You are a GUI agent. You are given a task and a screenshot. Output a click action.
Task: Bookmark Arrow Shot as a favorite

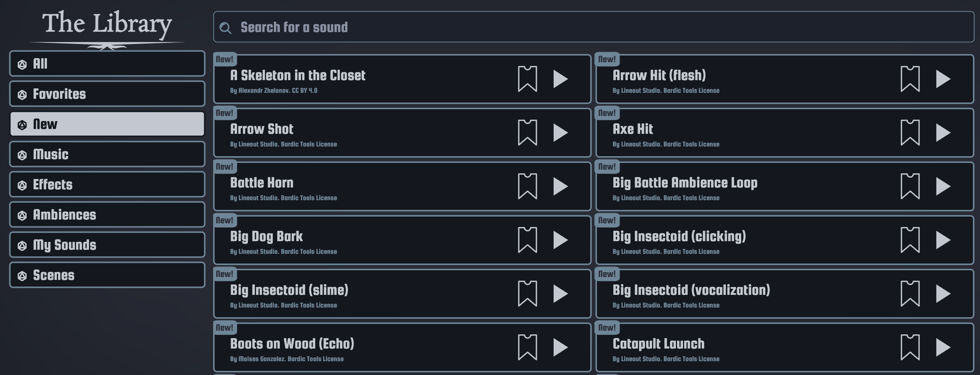pyautogui.click(x=527, y=132)
